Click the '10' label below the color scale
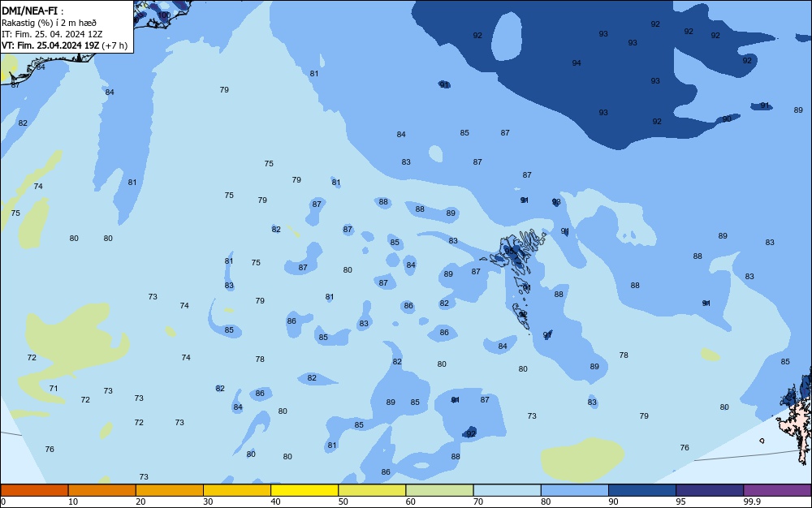 [73, 502]
